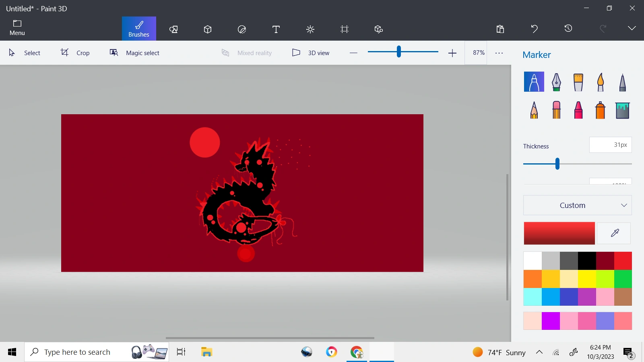Select the Text tool
This screenshot has height=362, width=644.
277,29
